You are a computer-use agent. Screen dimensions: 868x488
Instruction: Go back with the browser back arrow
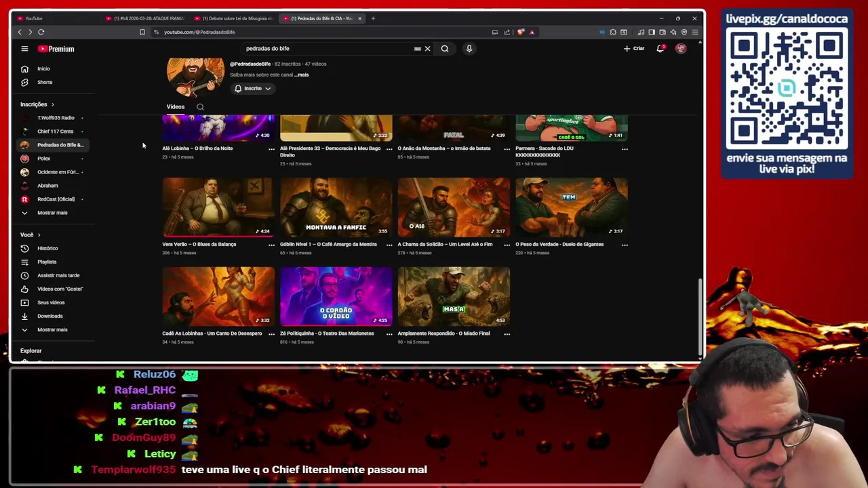pyautogui.click(x=20, y=32)
